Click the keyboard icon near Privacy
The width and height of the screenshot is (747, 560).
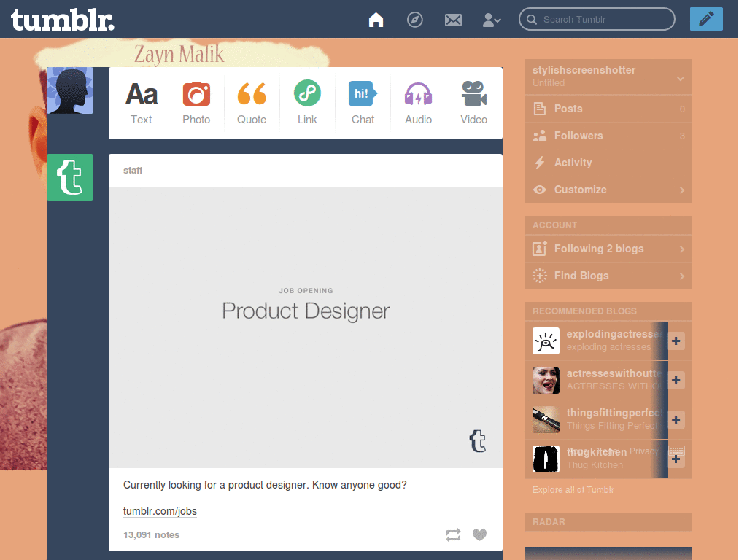coord(676,451)
